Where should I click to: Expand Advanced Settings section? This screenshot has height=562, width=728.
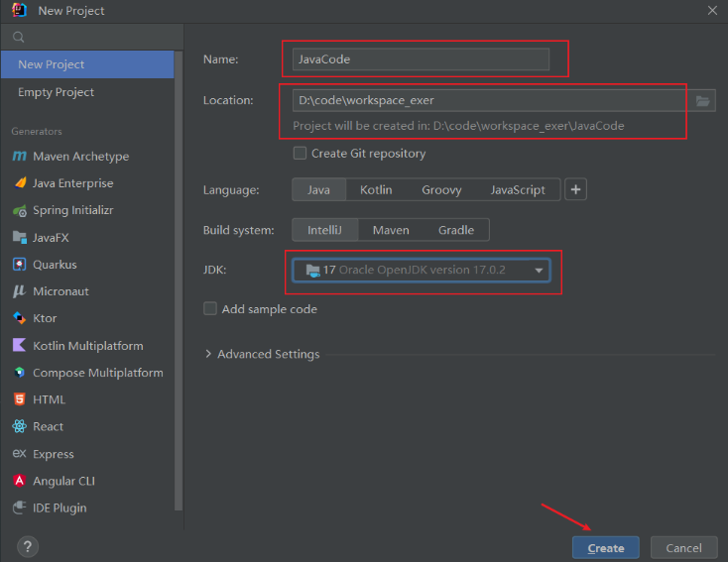pyautogui.click(x=208, y=354)
